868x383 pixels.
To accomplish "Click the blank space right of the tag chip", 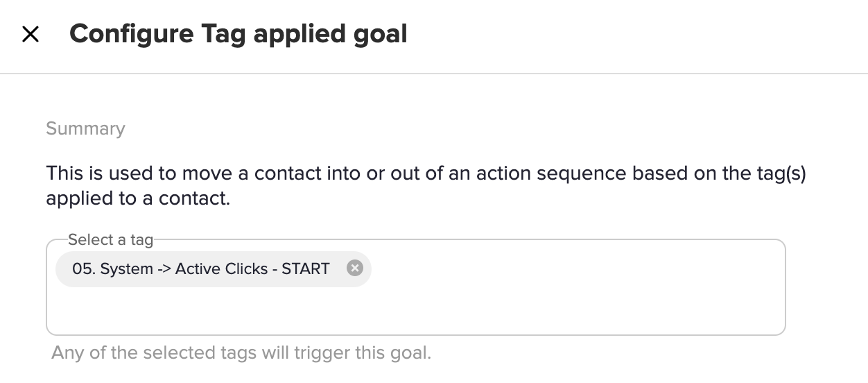I will coord(575,269).
